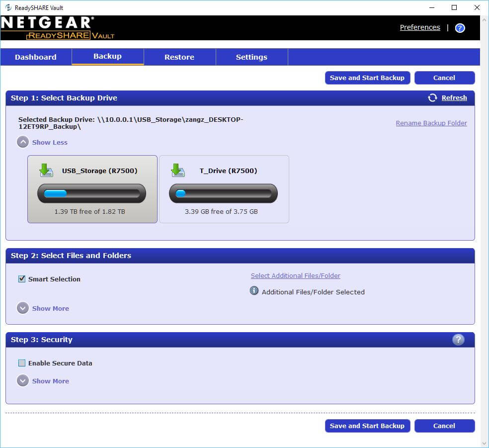Viewport: 489px width, 448px height.
Task: Enable the Secure Data checkbox
Action: 22,363
